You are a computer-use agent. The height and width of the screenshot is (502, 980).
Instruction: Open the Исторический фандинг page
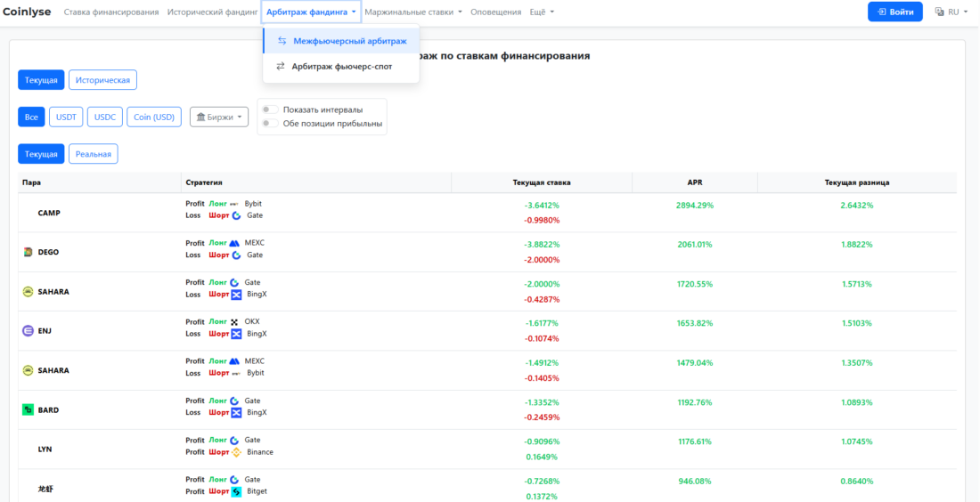[213, 12]
